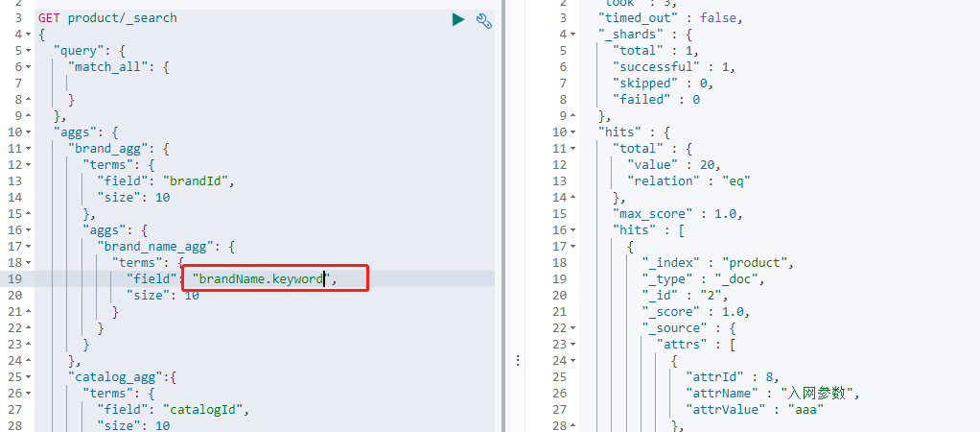Click line number 15 in response gutter
This screenshot has width=980, height=432.
tap(560, 213)
